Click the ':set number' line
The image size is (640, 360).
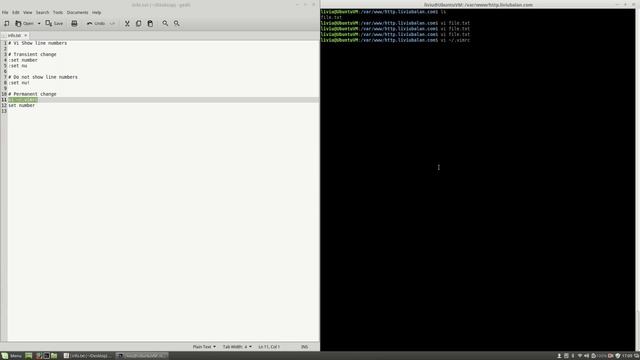point(23,60)
